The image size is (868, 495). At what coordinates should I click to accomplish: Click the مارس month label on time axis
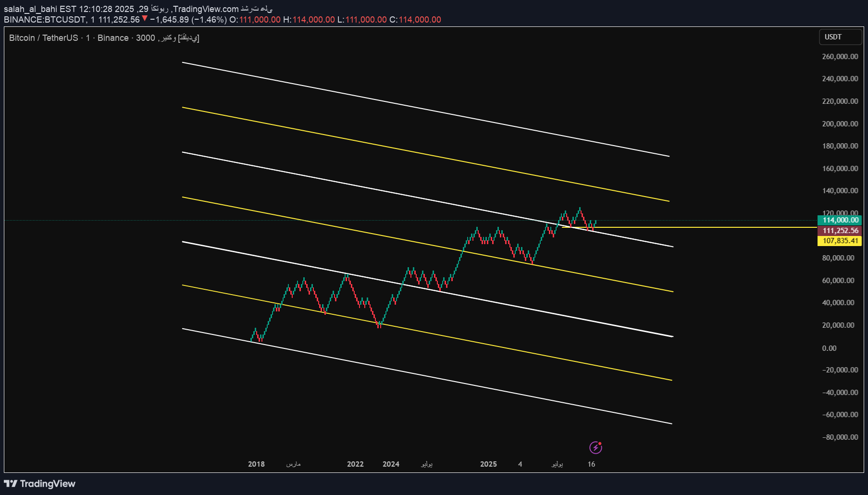[293, 464]
